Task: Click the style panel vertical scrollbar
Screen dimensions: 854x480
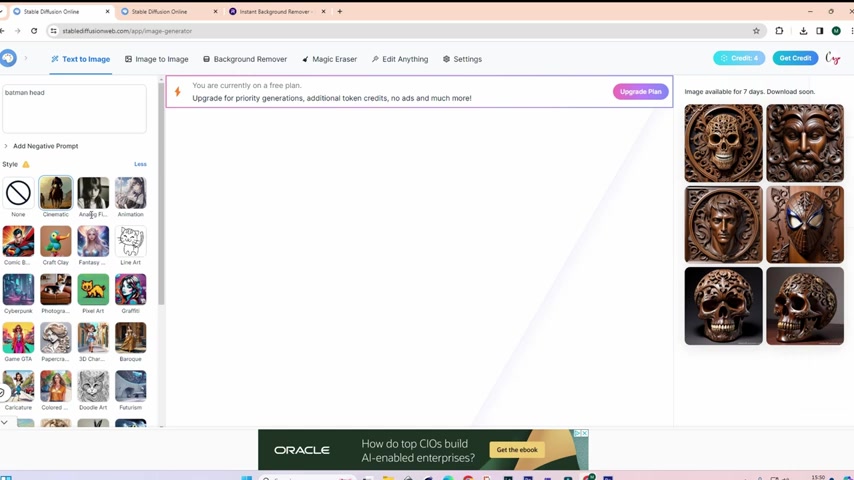Action: coord(161,193)
